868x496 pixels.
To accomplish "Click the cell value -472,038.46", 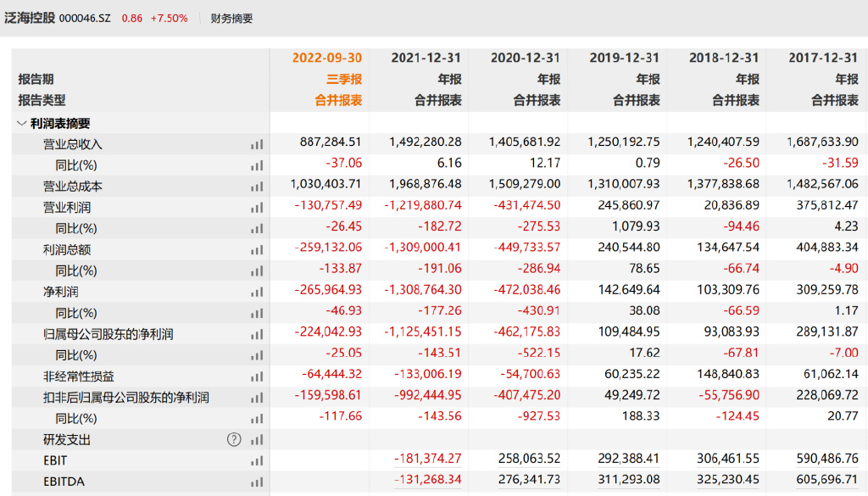I will tap(527, 289).
